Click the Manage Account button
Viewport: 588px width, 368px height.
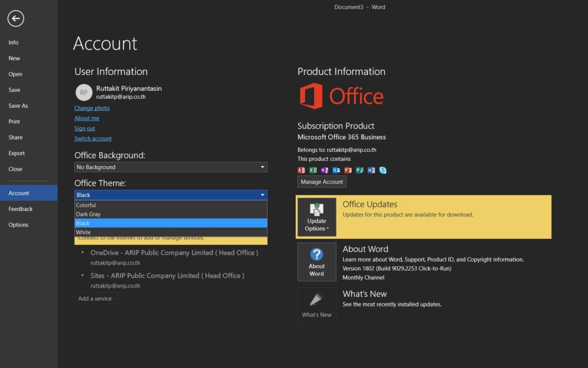[322, 182]
